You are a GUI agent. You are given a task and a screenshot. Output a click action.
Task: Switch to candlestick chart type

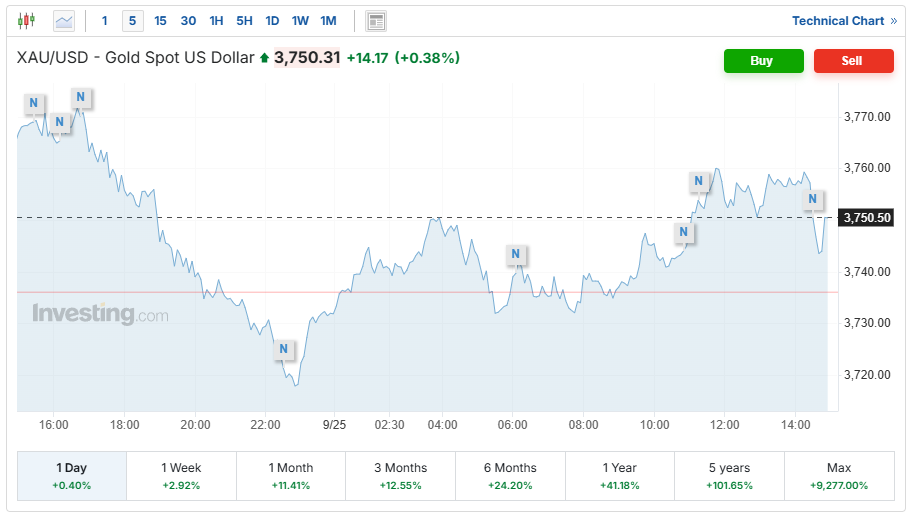point(26,20)
